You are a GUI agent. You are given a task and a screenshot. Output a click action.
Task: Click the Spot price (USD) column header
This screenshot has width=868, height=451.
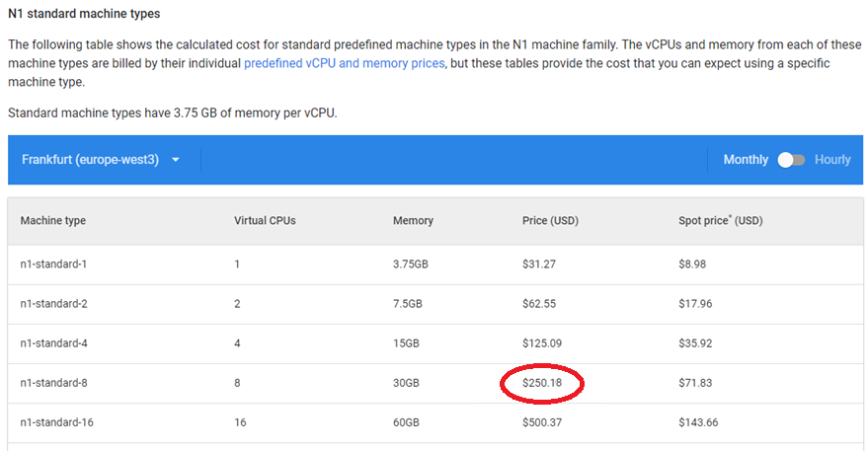[x=721, y=221]
